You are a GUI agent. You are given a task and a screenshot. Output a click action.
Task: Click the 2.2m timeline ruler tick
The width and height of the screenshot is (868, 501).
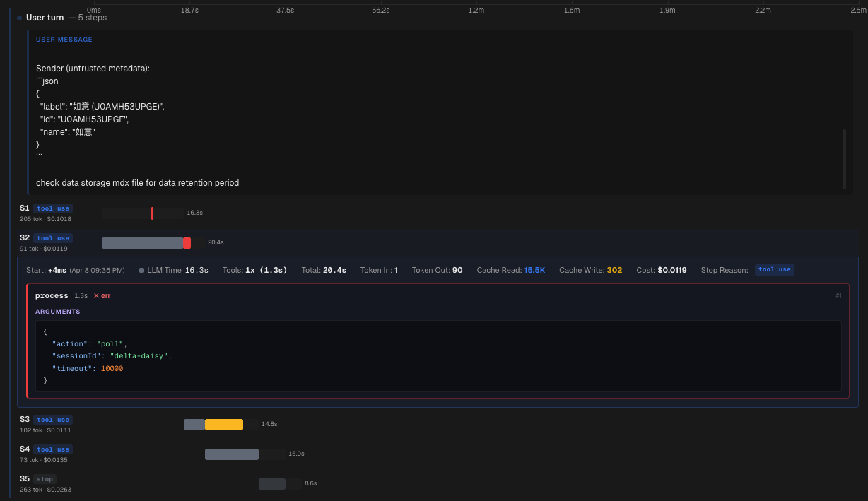click(763, 10)
